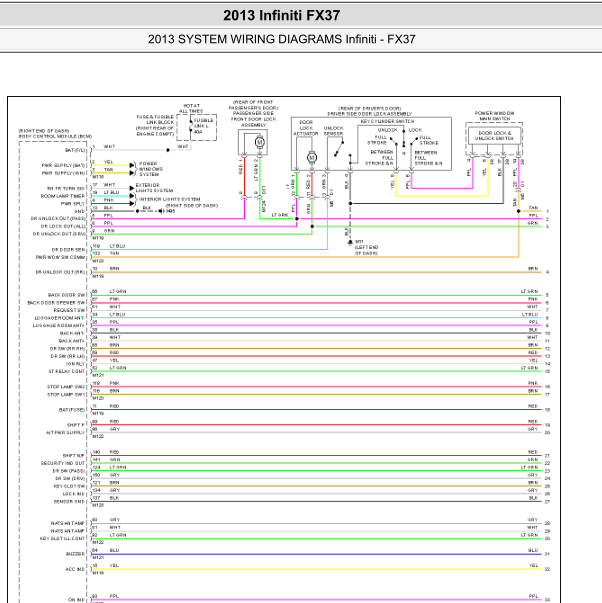The height and width of the screenshot is (603, 602).
Task: Click the "DR UNLOCK OUT (RR)" terminal label
Action: tap(60, 272)
